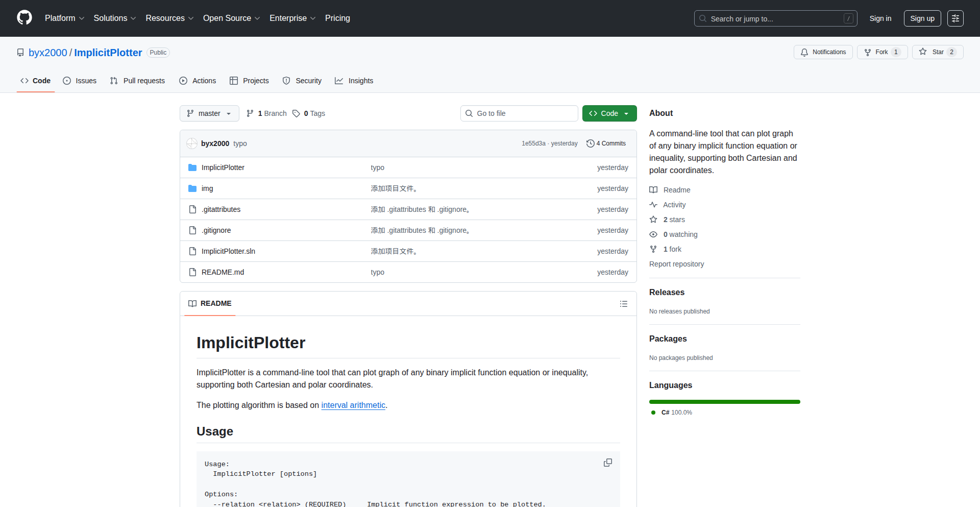Open the README outline icon
This screenshot has height=507, width=980.
tap(623, 304)
